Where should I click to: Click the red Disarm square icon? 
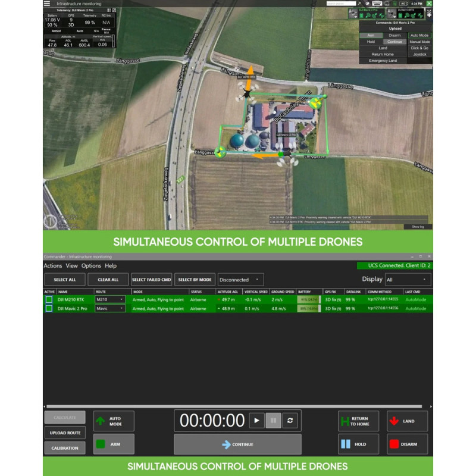coord(394,444)
